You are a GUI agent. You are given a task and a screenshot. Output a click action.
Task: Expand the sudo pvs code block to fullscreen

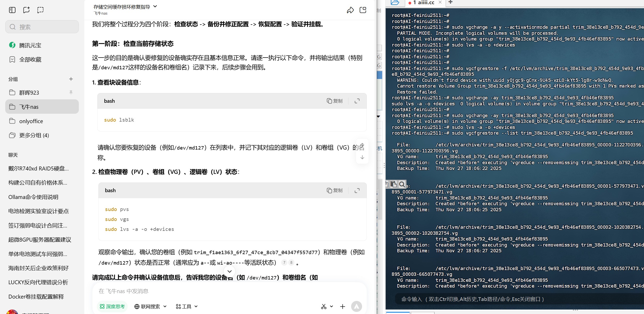tap(357, 190)
